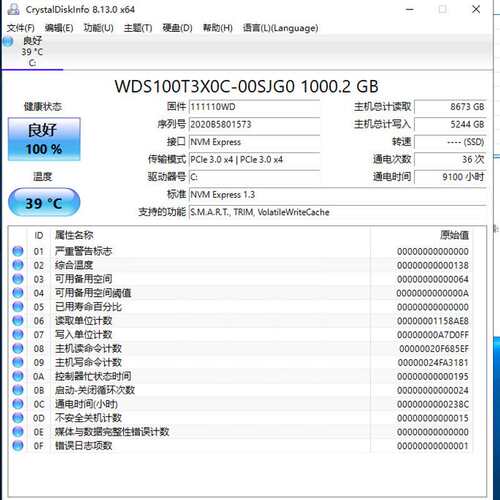Click status orb for attribute 07 写入单位计数
Screen dimensions: 500x500
18,334
